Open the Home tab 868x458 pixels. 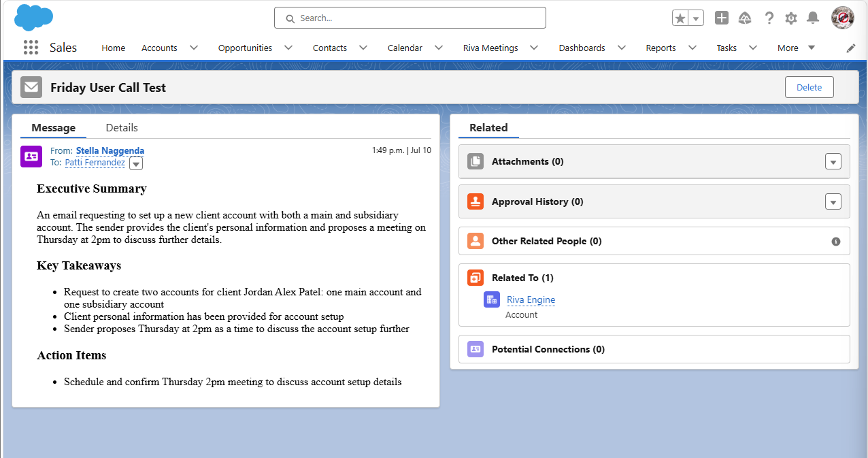coord(114,48)
